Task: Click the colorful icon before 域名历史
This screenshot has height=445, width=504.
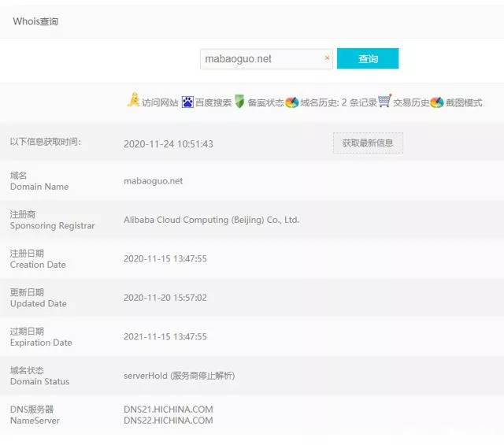Action: click(291, 102)
